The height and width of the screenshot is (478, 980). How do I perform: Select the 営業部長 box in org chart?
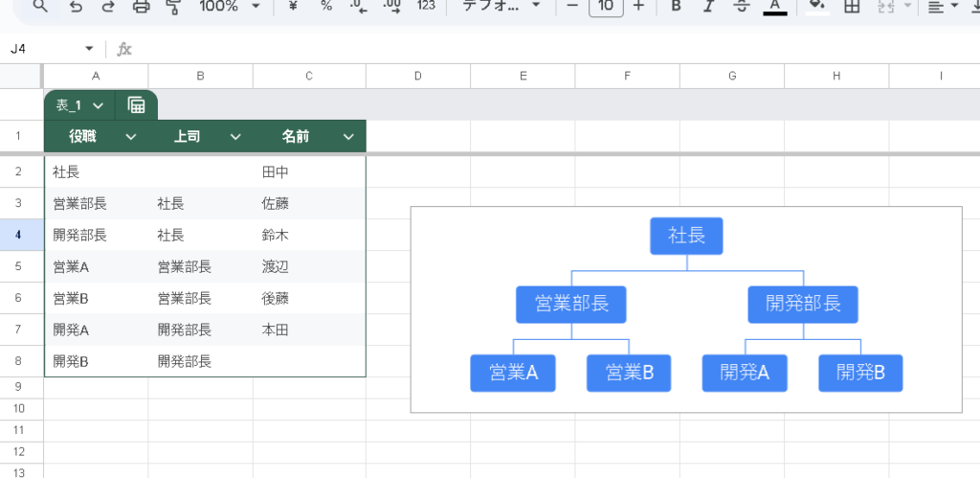tap(571, 305)
